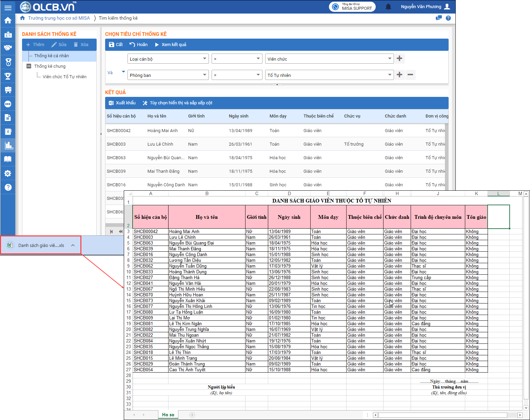
Task: Collapse the Thống kê chung tree node
Action: coord(29,66)
